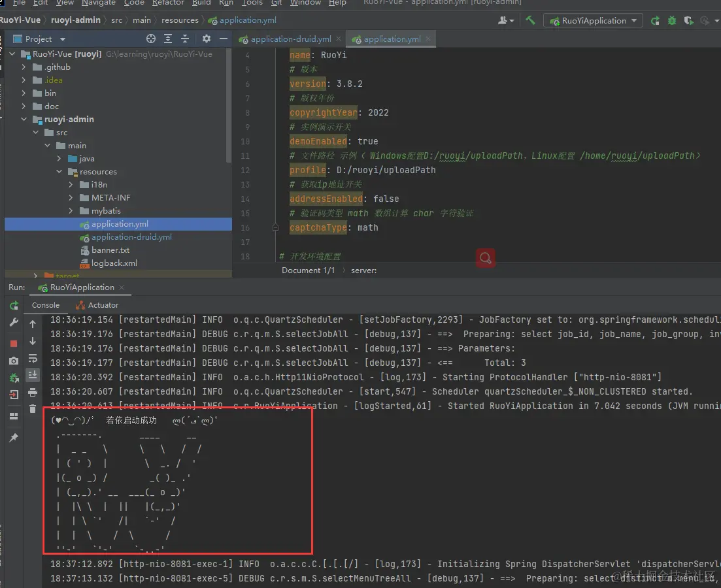This screenshot has width=721, height=588.
Task: Open the Refactor menu
Action: click(x=168, y=3)
